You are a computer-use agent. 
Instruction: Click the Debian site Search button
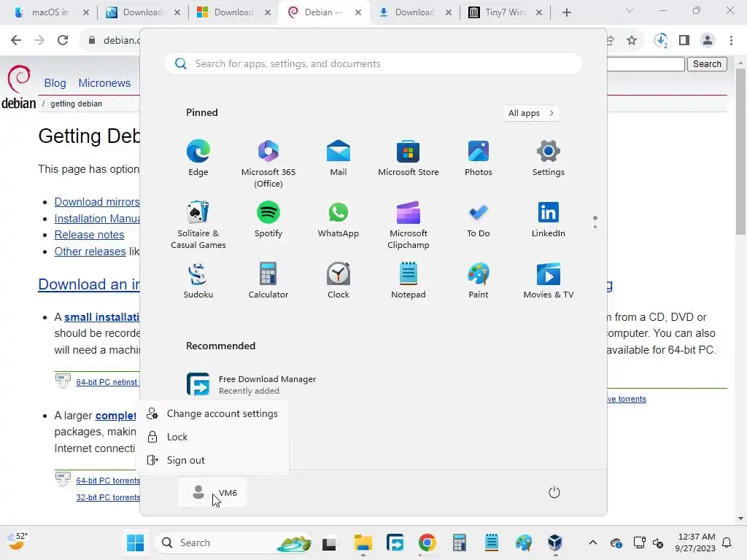(x=707, y=64)
